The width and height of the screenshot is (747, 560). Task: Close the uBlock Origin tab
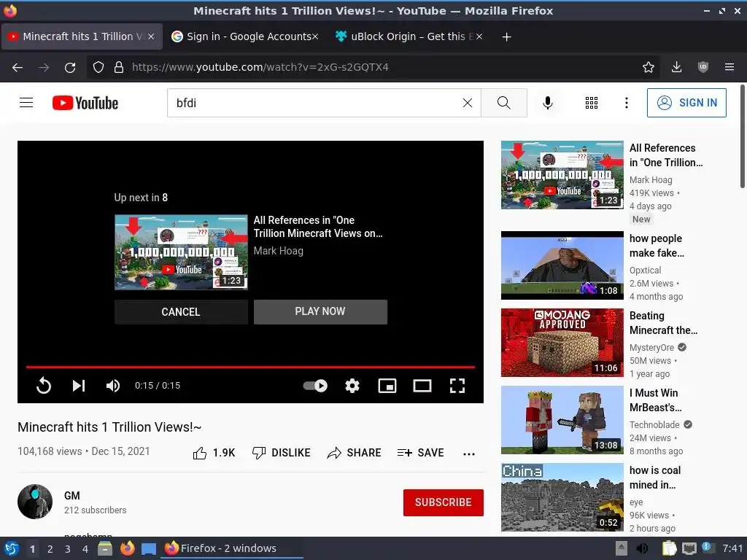tap(479, 36)
